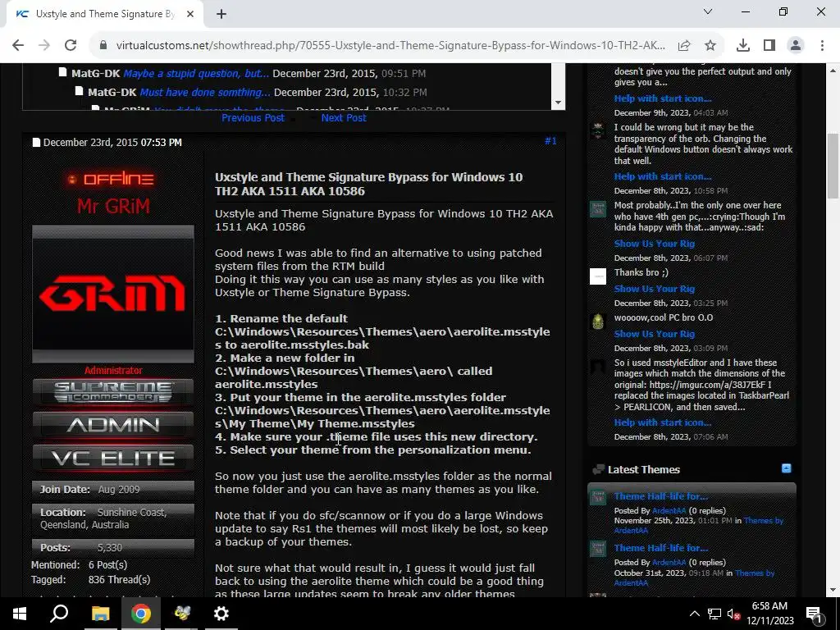Image resolution: width=840 pixels, height=630 pixels.
Task: Open 'Show Us Your Rig' 06:07 PM link
Action: (654, 244)
